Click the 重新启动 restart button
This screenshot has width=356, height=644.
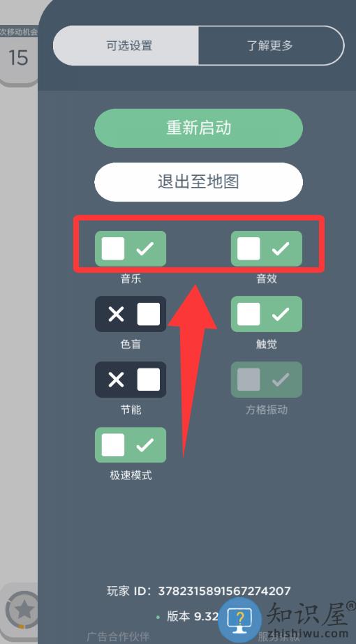(x=198, y=128)
